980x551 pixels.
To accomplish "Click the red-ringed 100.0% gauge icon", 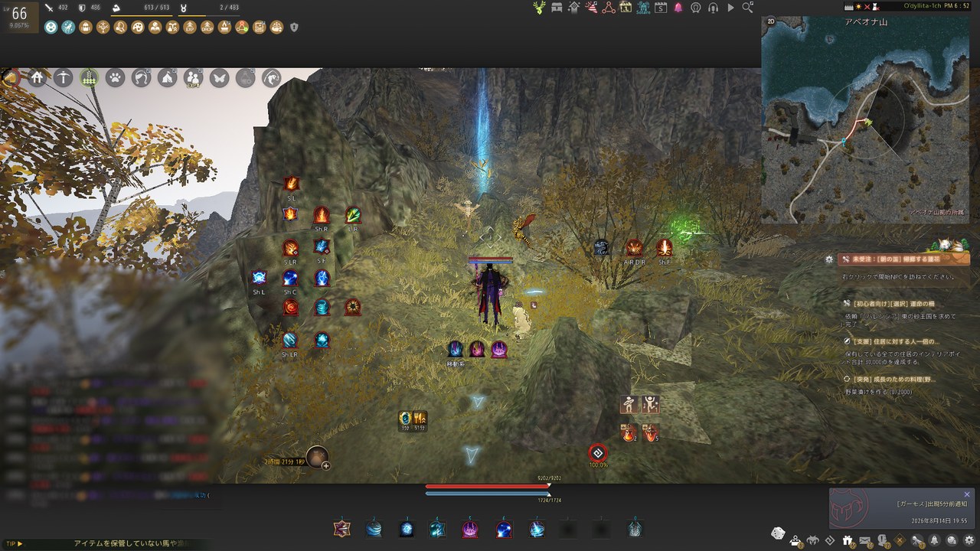I will tap(598, 453).
